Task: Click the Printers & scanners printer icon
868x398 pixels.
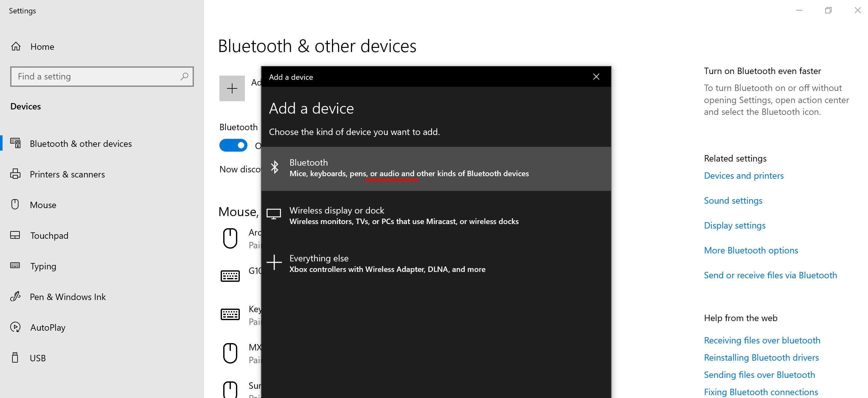Action: tap(15, 174)
